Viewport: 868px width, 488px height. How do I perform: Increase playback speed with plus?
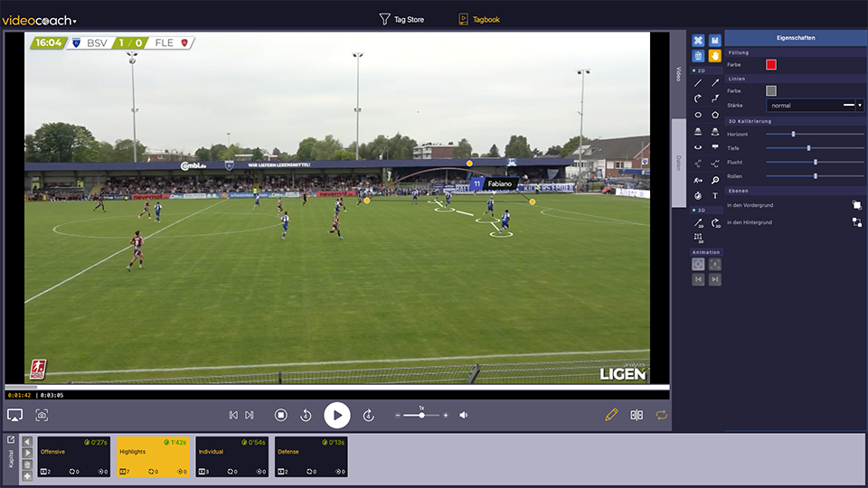(x=446, y=415)
